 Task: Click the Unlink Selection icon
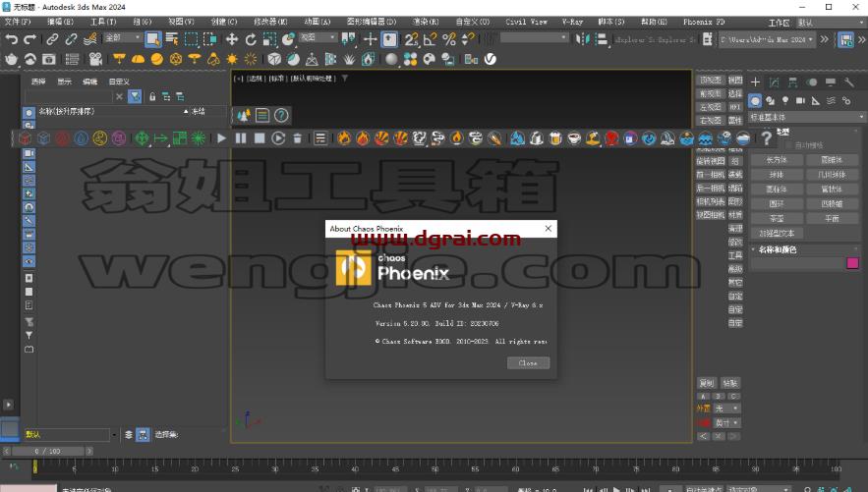pyautogui.click(x=71, y=39)
